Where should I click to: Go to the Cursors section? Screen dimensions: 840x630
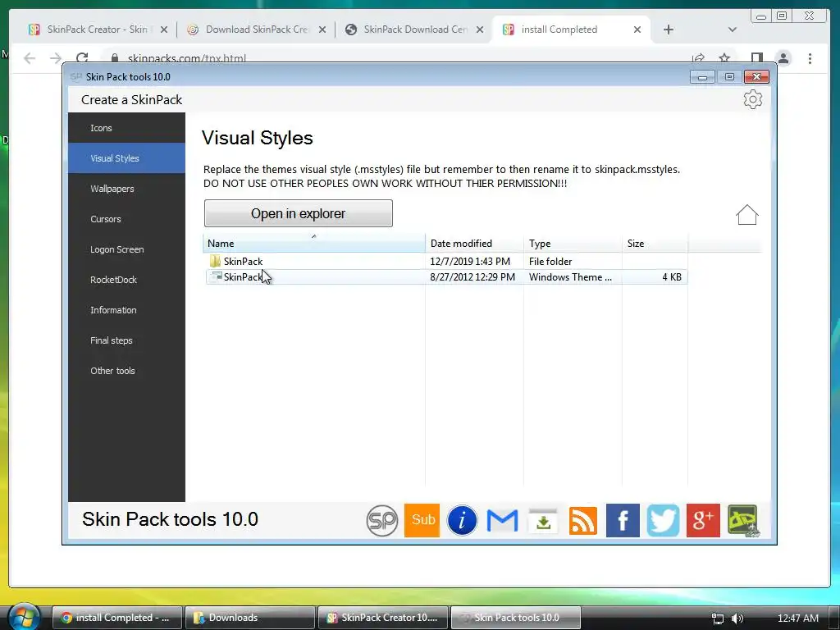(126, 219)
